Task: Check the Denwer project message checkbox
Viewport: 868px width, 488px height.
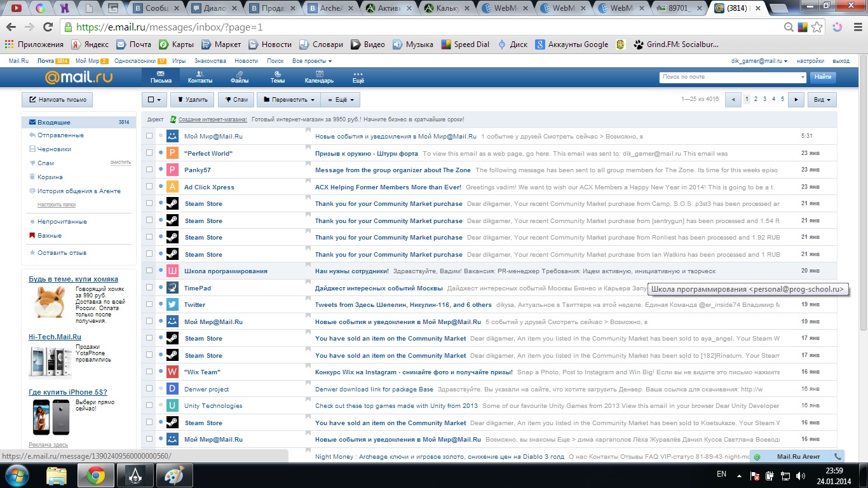Action: click(149, 389)
